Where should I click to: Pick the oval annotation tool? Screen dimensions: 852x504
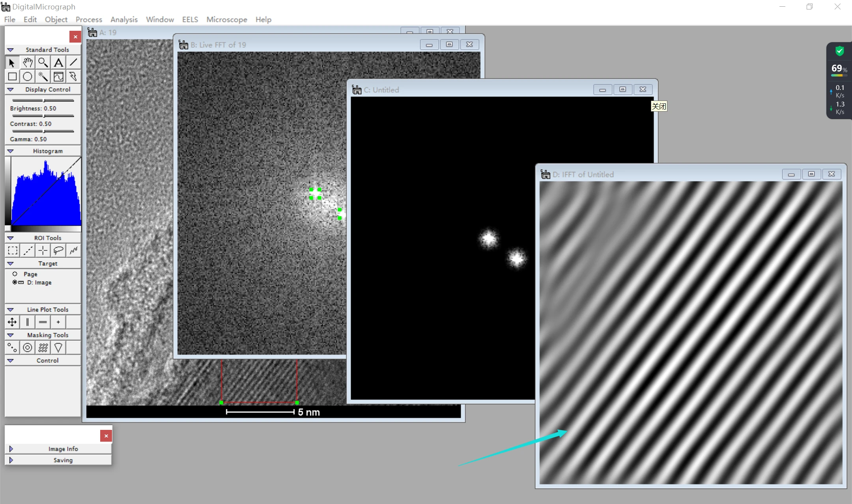point(28,77)
